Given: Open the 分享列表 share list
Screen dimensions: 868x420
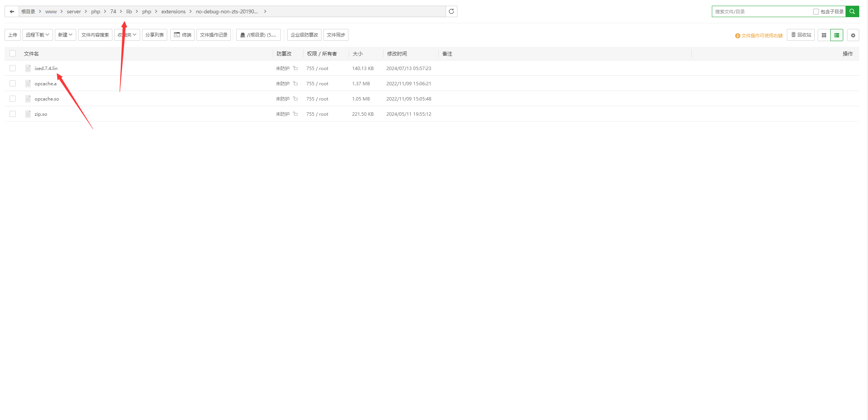Looking at the screenshot, I should click(154, 35).
